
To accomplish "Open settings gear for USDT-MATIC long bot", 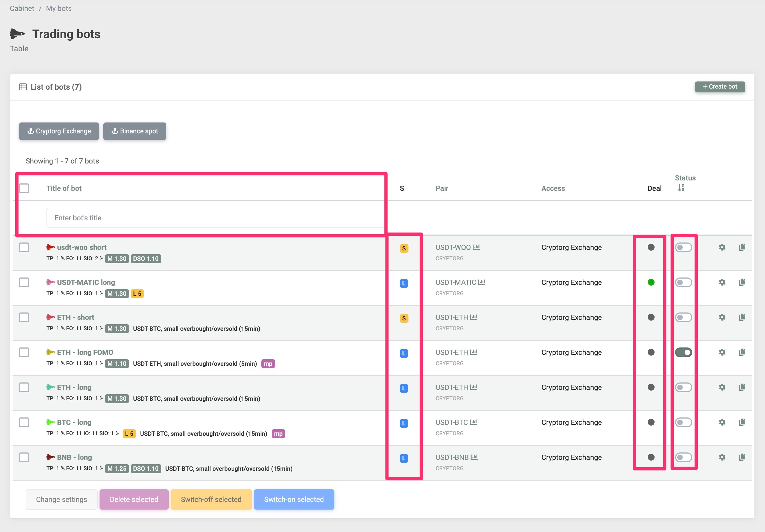I will pos(722,282).
